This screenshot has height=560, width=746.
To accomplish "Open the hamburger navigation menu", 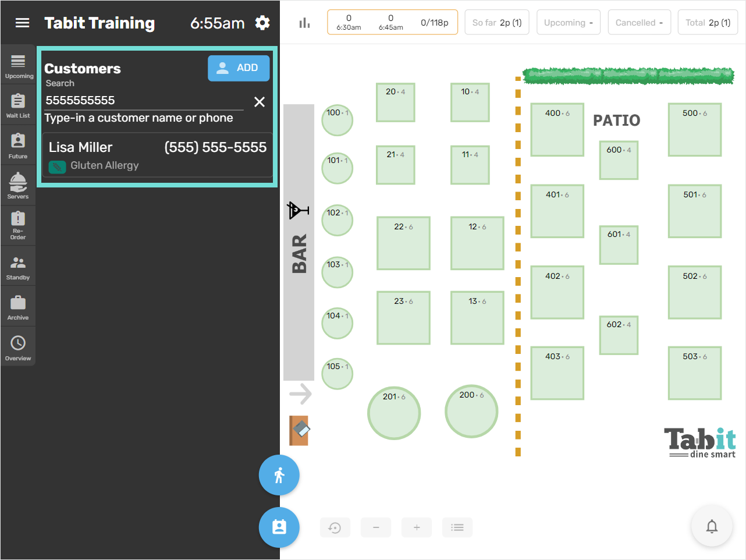I will [22, 23].
